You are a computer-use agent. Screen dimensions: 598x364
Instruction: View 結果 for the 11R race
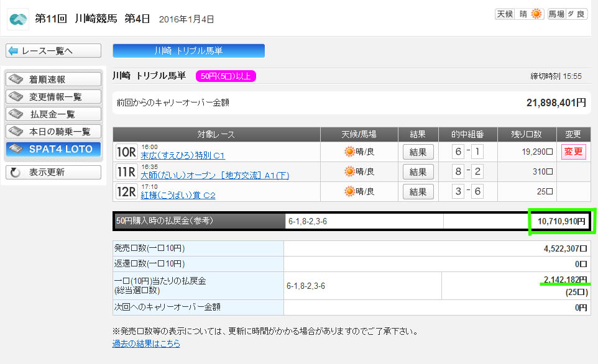point(418,171)
